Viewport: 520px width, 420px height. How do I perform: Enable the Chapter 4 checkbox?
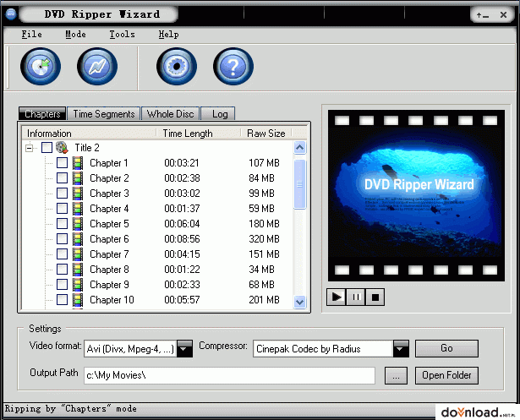tap(62, 209)
